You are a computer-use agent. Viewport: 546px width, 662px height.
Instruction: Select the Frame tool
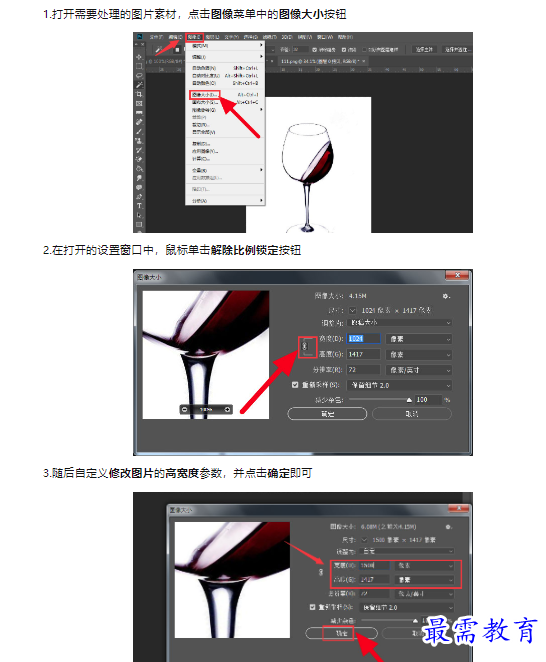[139, 103]
